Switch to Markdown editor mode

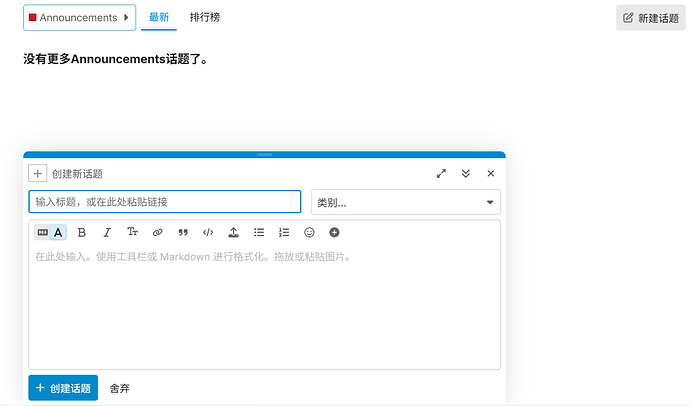point(43,232)
